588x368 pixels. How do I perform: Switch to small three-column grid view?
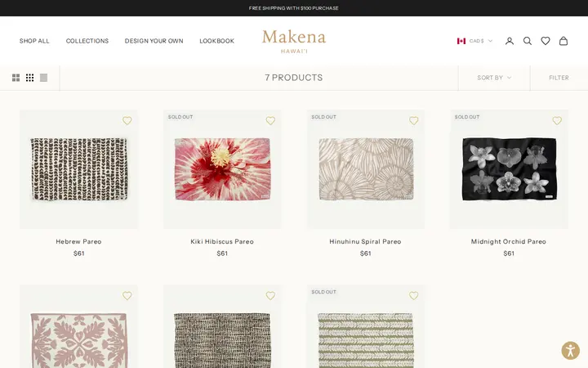pos(29,78)
